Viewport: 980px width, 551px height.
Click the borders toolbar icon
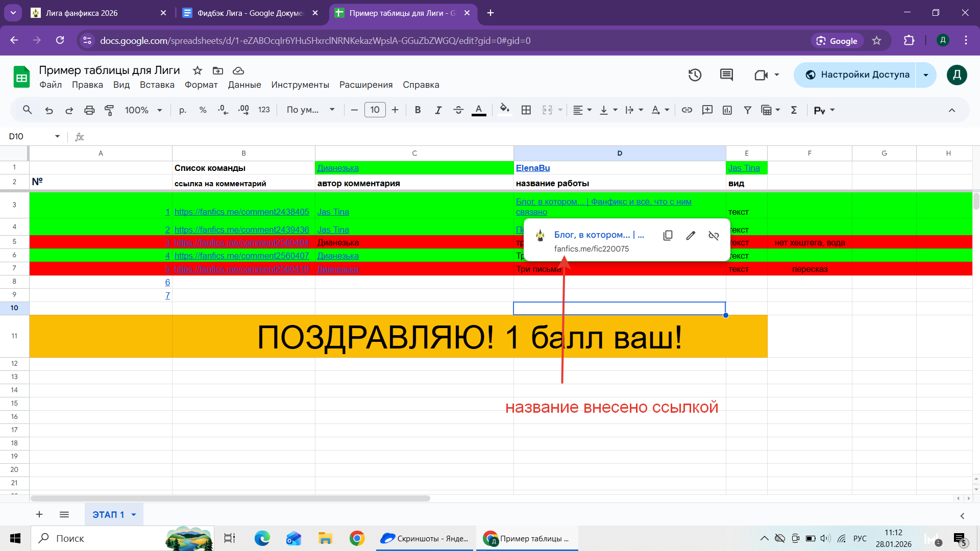pyautogui.click(x=526, y=110)
